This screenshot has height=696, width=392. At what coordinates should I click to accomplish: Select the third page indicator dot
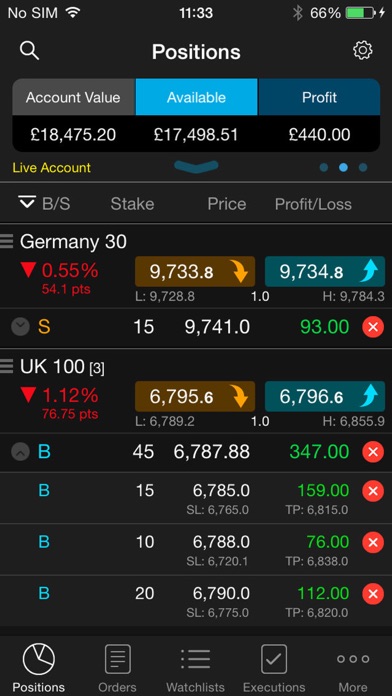coord(363,167)
